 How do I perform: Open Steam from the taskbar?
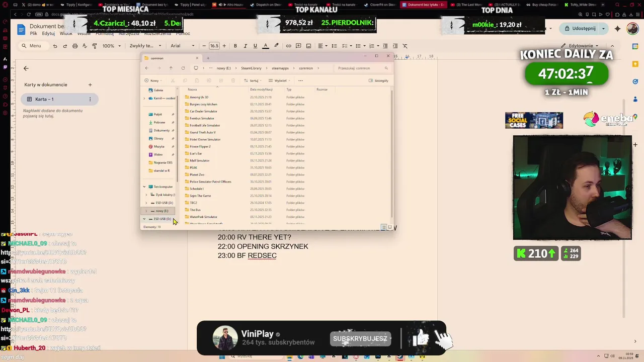(400, 357)
